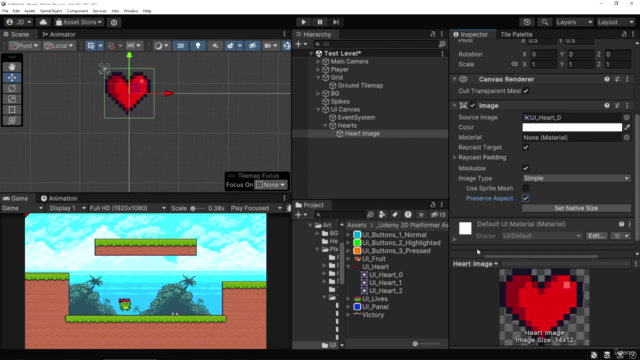Open the Test Level scene options menu

pos(442,53)
